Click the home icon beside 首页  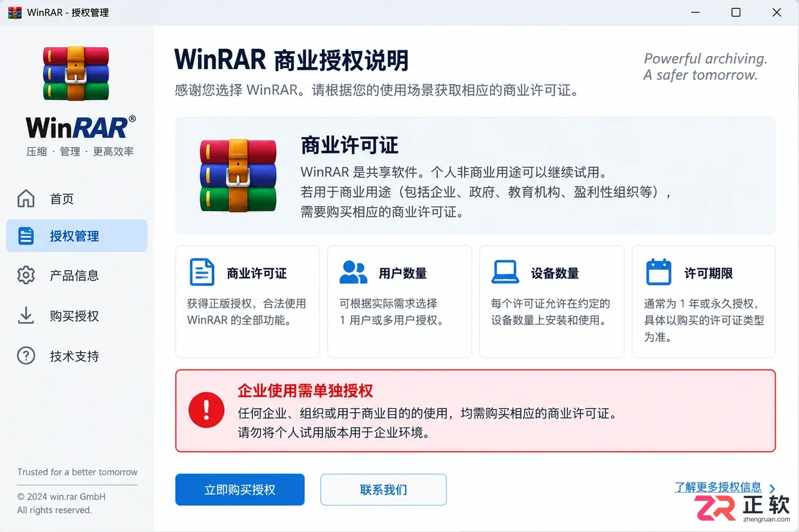point(26,199)
